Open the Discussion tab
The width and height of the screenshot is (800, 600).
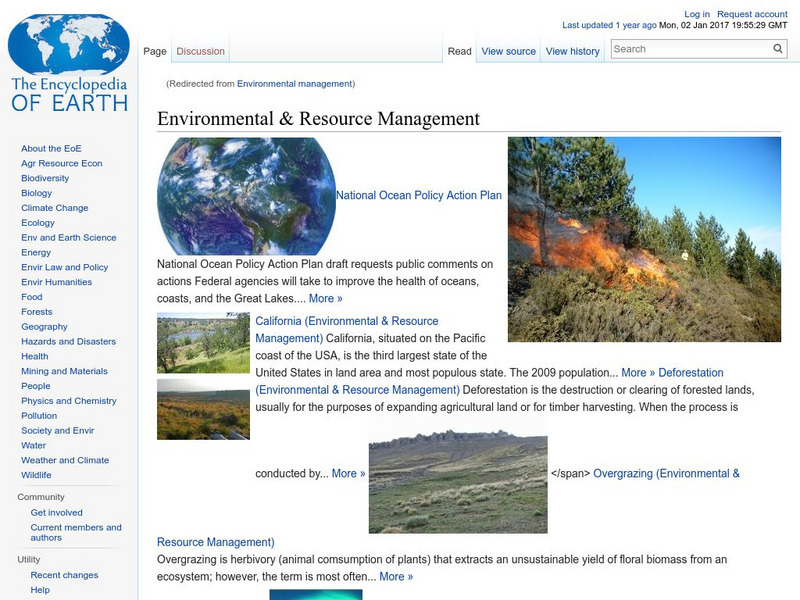coord(201,52)
